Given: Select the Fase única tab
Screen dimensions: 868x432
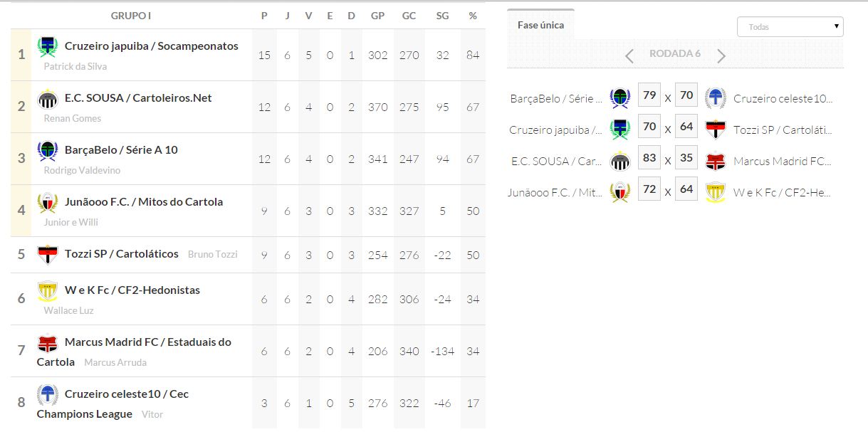Looking at the screenshot, I should [540, 25].
